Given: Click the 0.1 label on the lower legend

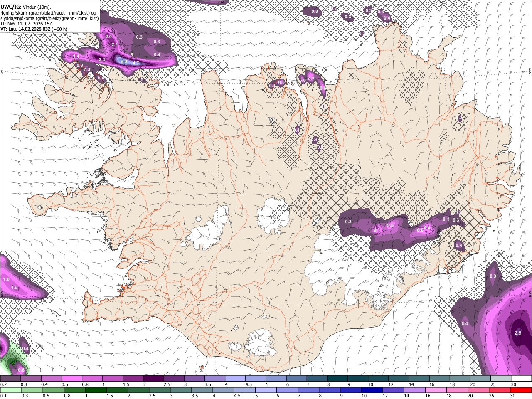Looking at the screenshot, I should [3, 396].
